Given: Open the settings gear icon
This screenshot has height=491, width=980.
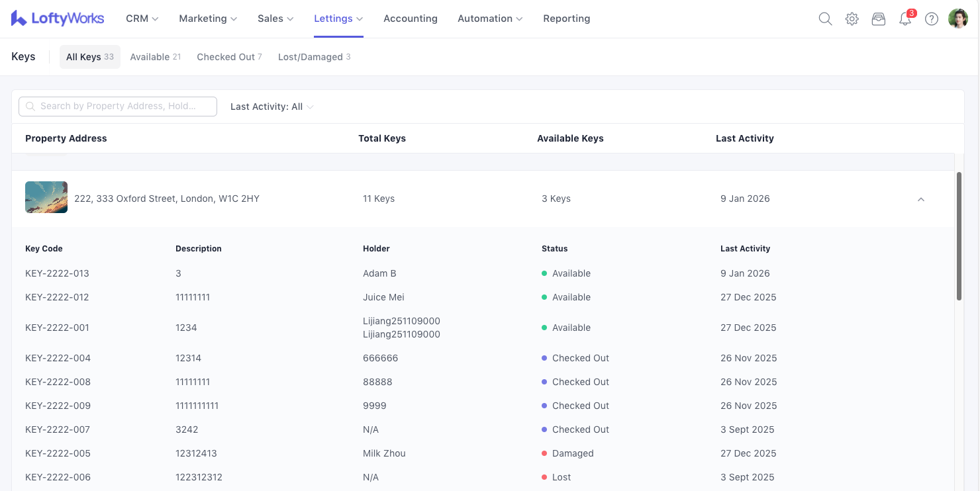Looking at the screenshot, I should [852, 19].
